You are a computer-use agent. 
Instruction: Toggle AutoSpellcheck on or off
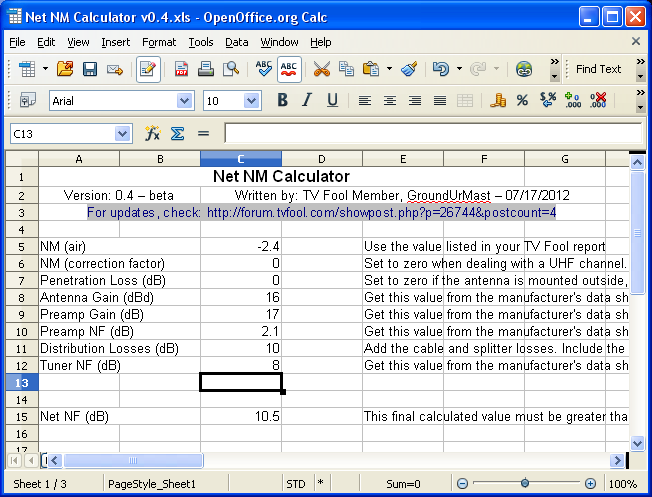pos(290,69)
